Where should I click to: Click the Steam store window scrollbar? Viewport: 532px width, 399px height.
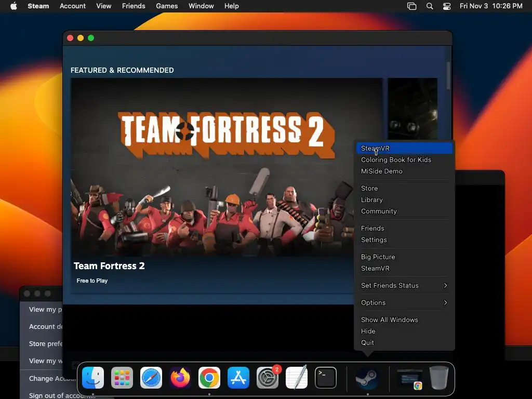(x=448, y=75)
